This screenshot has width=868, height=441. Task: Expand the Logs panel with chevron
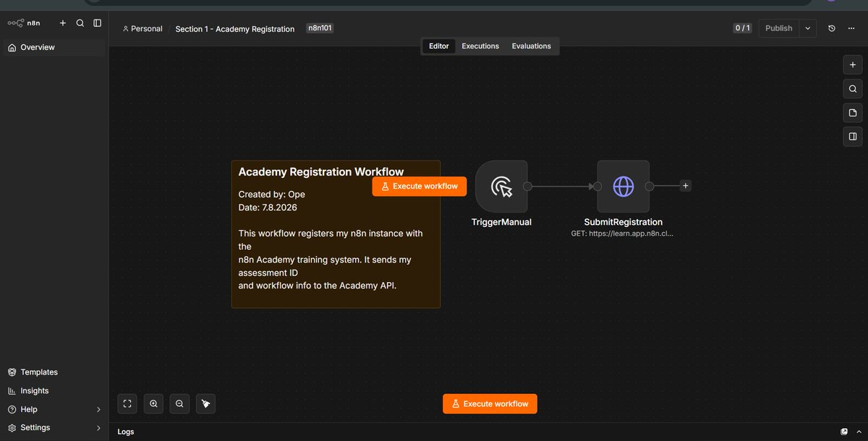[858, 432]
